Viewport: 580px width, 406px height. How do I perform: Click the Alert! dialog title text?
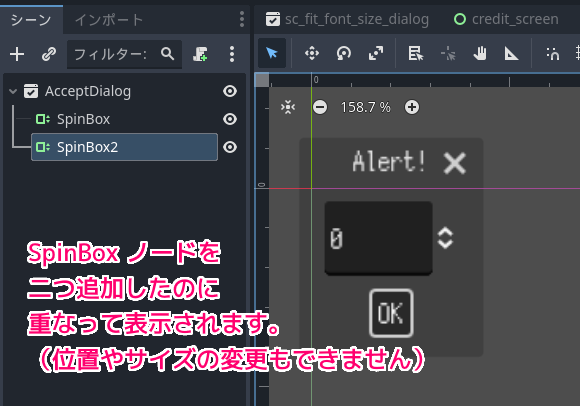pos(389,162)
